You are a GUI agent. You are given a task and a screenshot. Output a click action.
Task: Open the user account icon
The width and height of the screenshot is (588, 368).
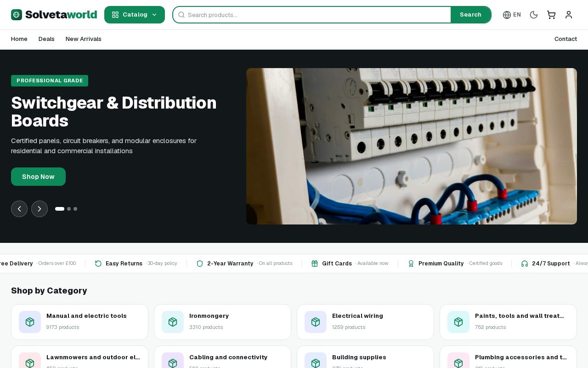click(x=569, y=15)
